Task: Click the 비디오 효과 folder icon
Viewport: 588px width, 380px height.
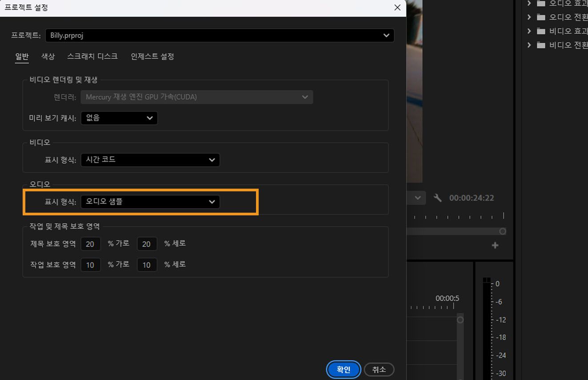Action: [x=541, y=31]
